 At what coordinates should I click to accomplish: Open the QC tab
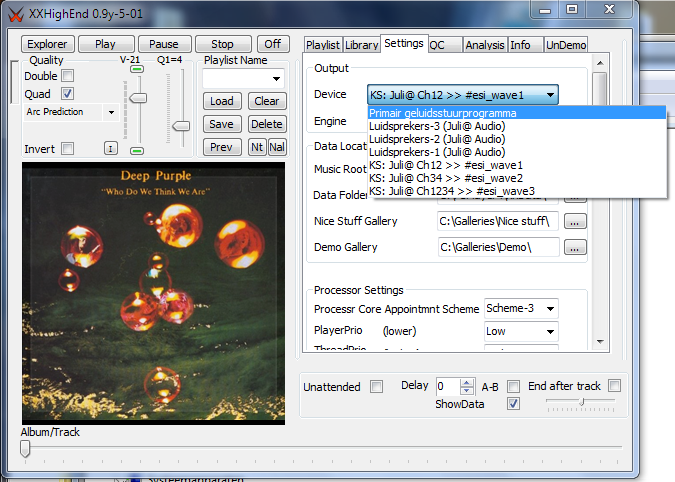pos(444,45)
